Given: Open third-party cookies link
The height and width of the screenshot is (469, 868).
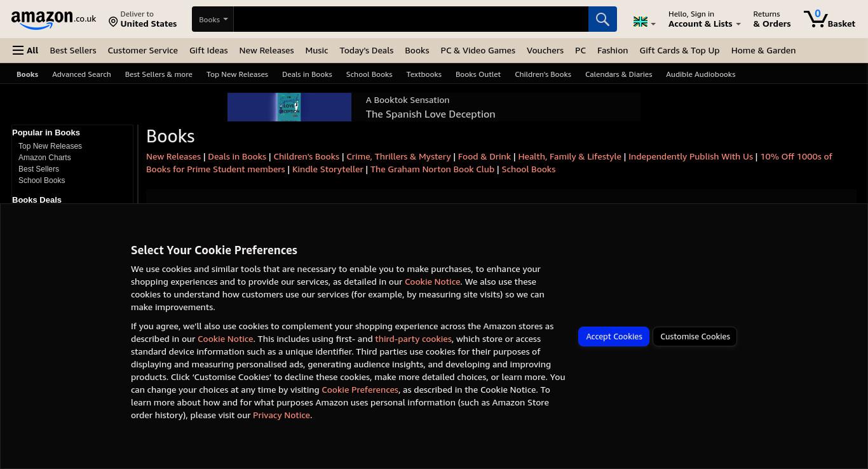Looking at the screenshot, I should coord(413,339).
